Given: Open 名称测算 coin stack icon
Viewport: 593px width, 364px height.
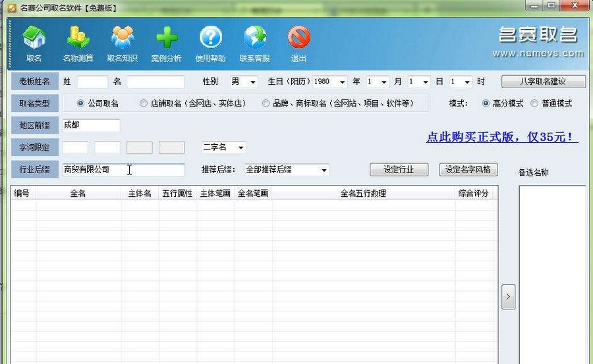Looking at the screenshot, I should tap(78, 38).
